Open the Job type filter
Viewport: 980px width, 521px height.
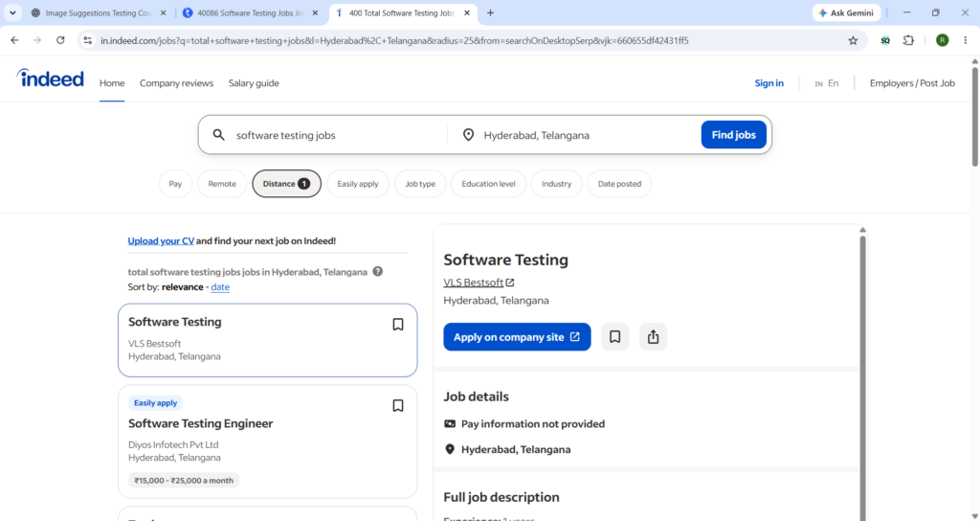(420, 184)
